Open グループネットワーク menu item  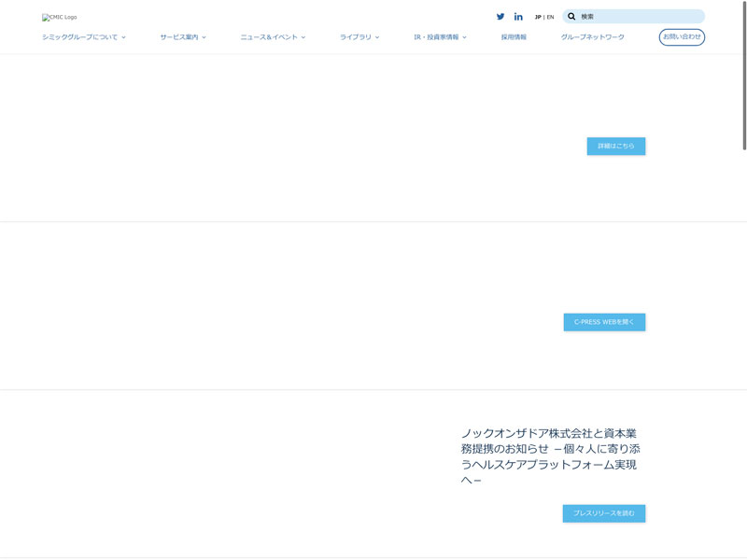point(592,37)
